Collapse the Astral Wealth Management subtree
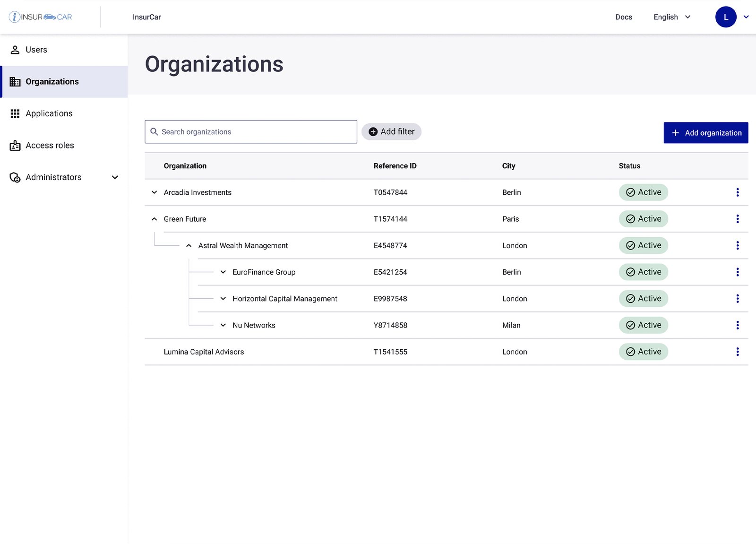This screenshot has height=544, width=756. tap(189, 246)
